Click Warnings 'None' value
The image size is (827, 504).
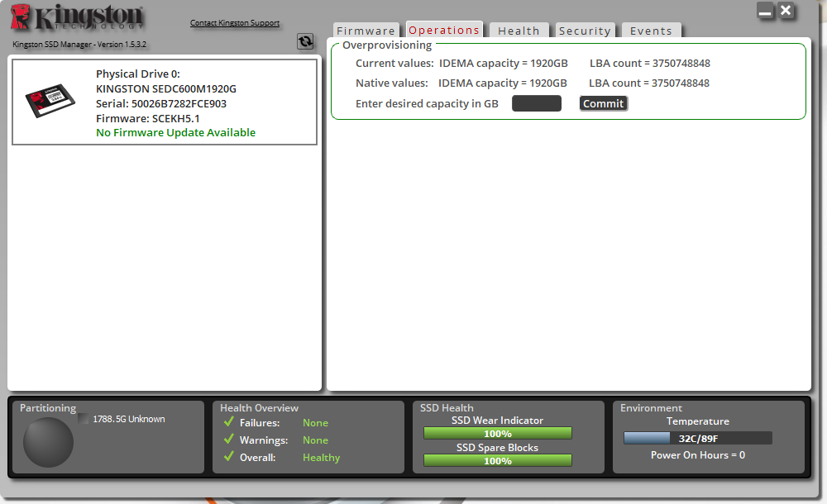click(315, 440)
